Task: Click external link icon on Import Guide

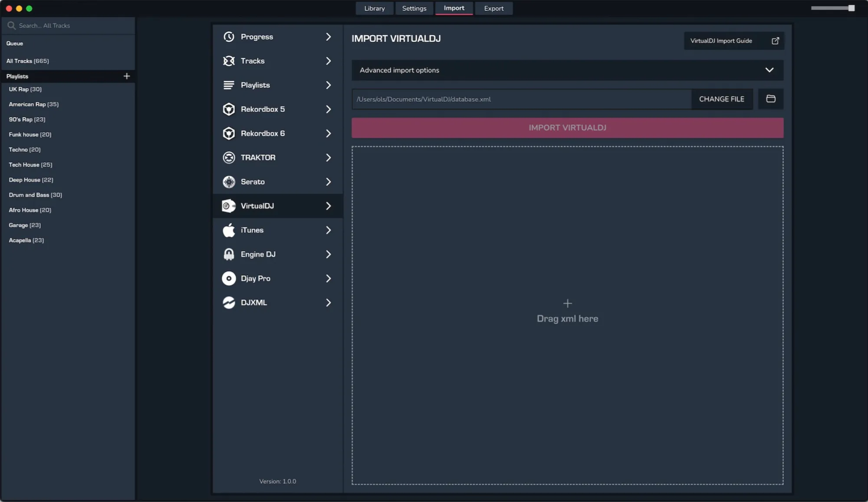Action: coord(775,41)
